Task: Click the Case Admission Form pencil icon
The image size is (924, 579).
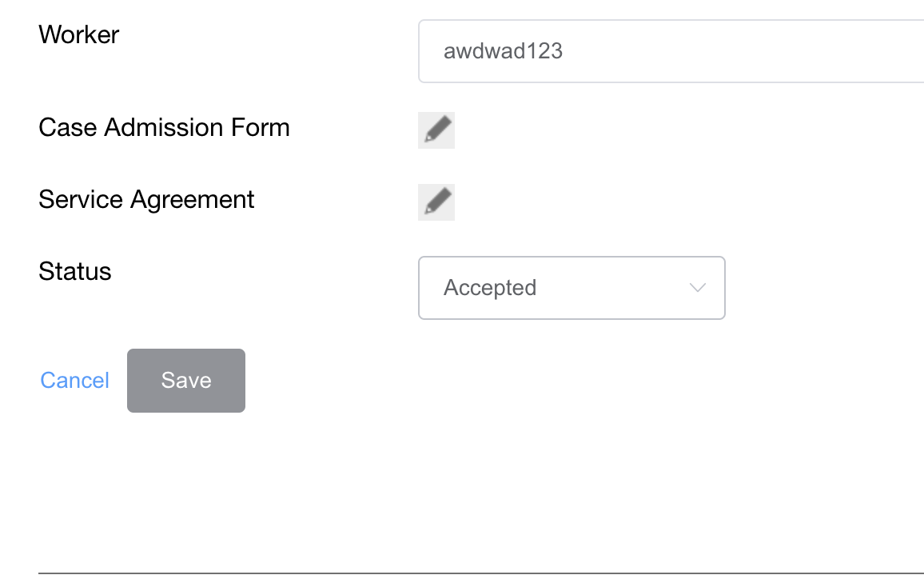Action: pos(436,130)
